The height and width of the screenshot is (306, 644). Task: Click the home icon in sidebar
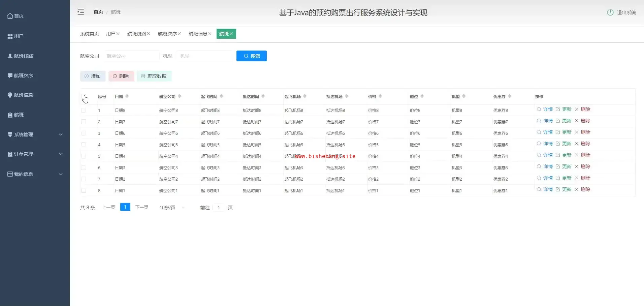[x=10, y=16]
